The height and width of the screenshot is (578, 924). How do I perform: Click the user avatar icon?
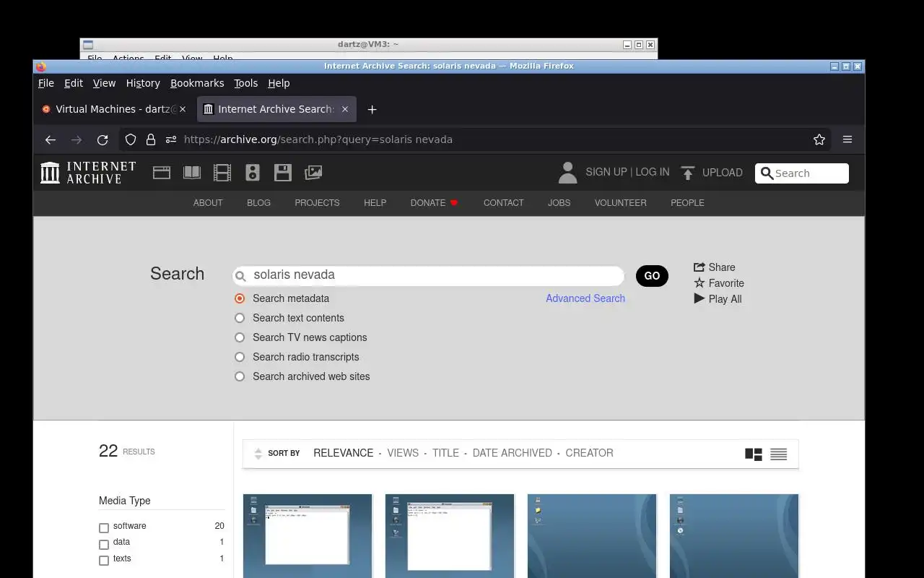tap(568, 173)
